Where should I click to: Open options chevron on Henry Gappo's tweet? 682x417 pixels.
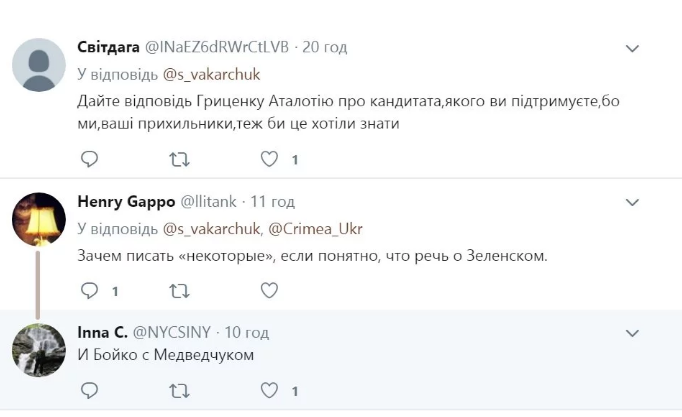click(632, 202)
